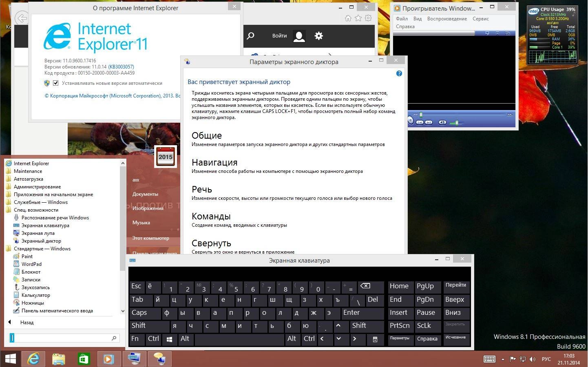Click the media player volume slider
This screenshot has height=367, width=588.
tap(457, 122)
